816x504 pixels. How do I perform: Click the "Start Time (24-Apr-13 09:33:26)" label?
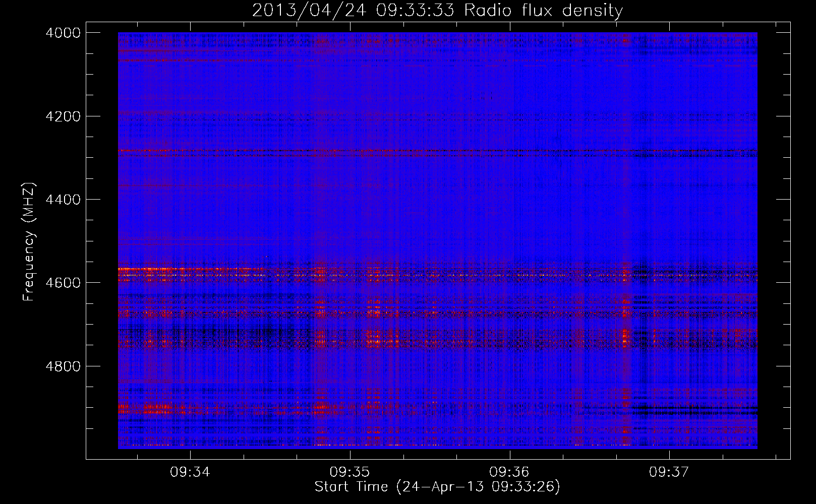[x=437, y=487]
